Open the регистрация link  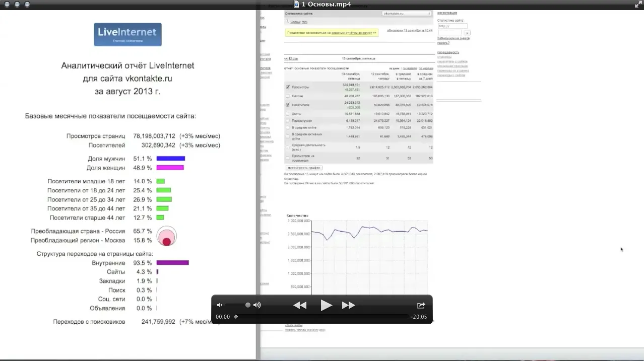[x=447, y=13]
